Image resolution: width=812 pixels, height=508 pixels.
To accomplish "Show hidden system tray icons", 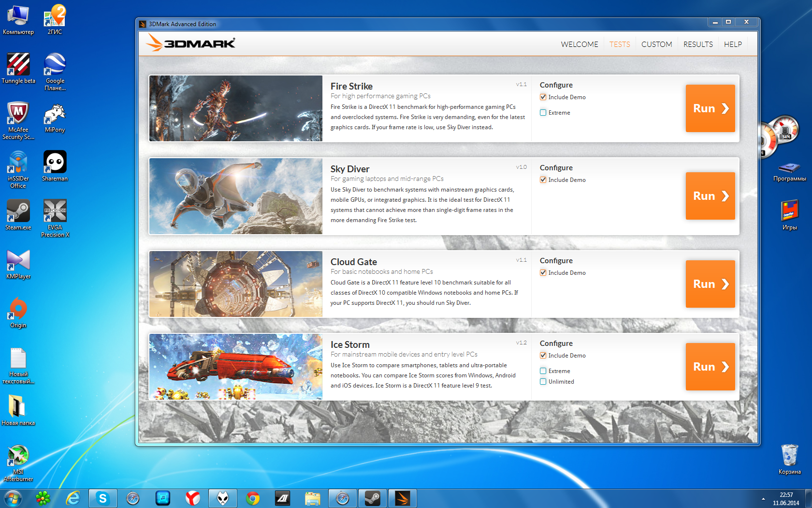I will tap(763, 499).
